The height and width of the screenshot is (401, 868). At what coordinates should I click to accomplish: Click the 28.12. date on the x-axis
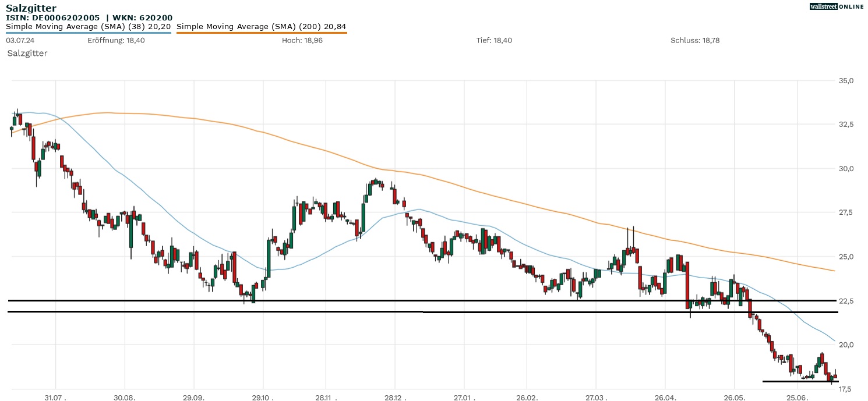(x=394, y=396)
